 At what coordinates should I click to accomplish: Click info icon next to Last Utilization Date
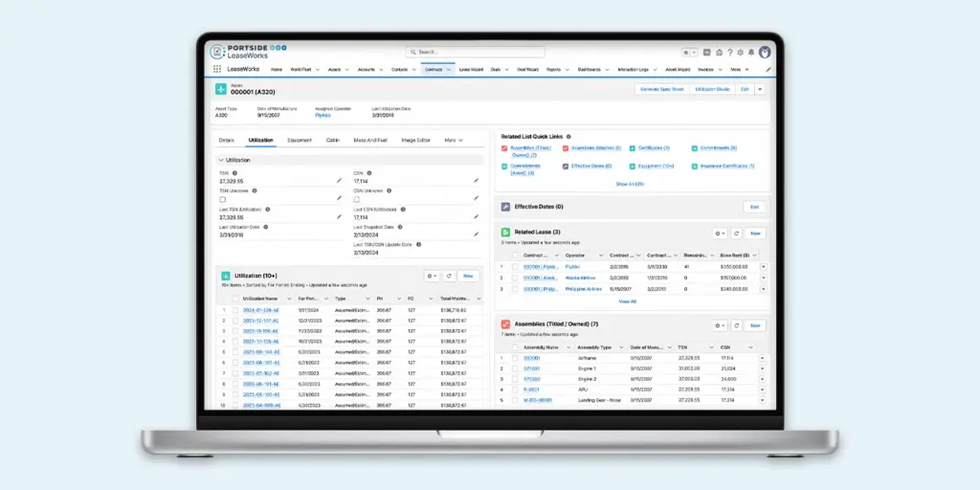[266, 227]
